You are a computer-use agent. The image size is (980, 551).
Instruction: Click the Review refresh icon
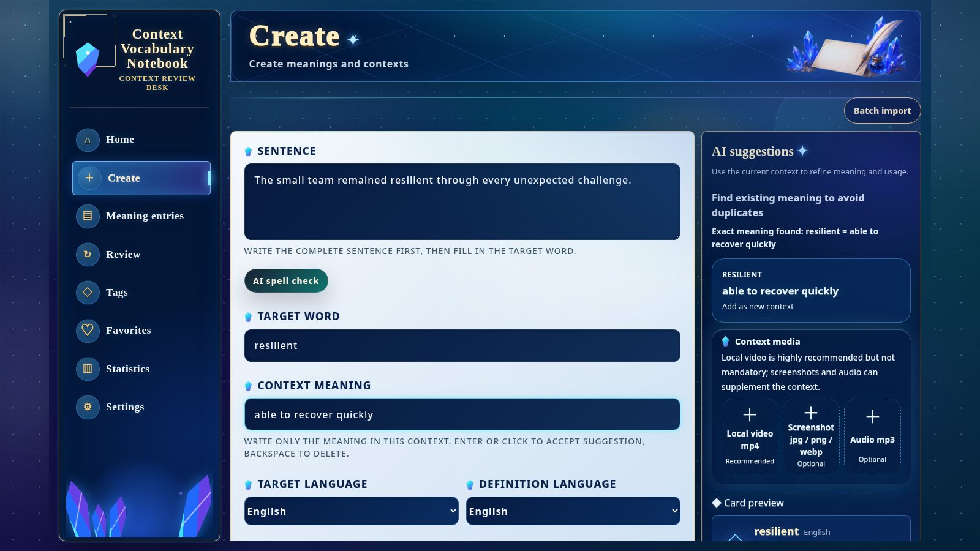click(88, 254)
